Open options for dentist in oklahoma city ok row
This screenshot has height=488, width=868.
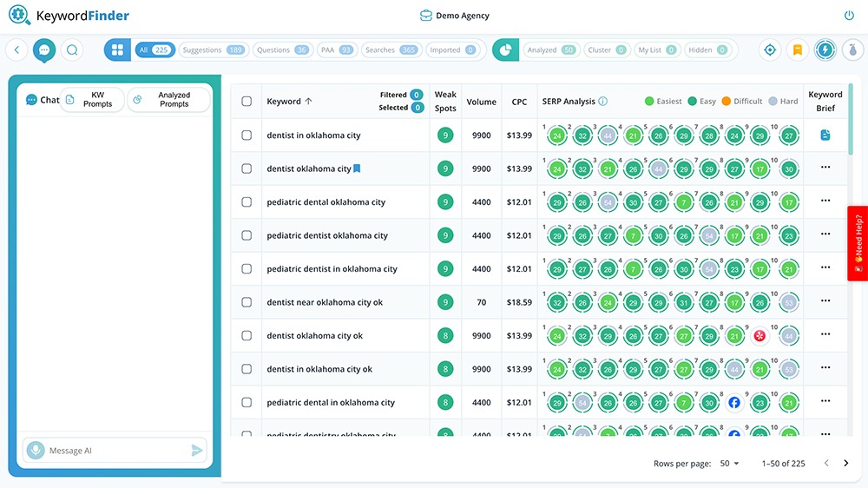(x=825, y=367)
